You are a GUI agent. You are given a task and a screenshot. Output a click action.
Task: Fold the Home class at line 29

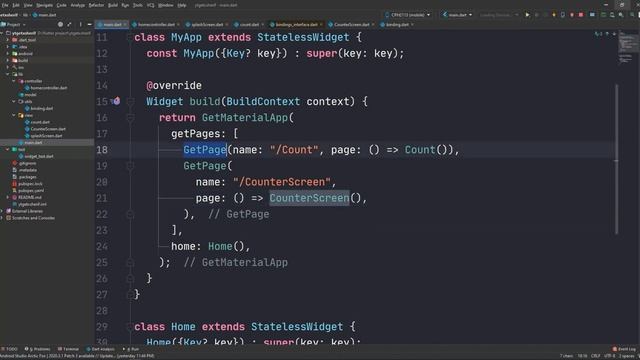click(x=130, y=327)
